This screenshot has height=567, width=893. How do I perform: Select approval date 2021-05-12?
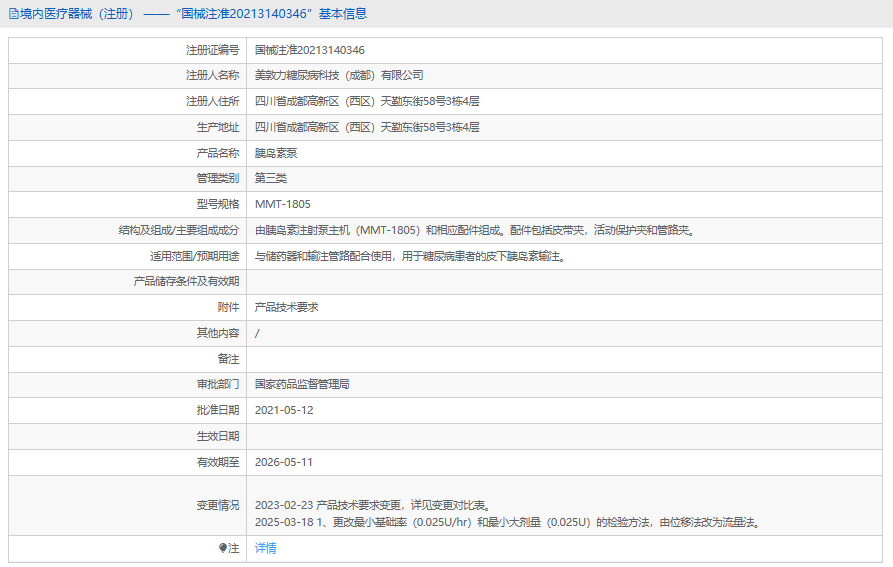[x=284, y=410]
